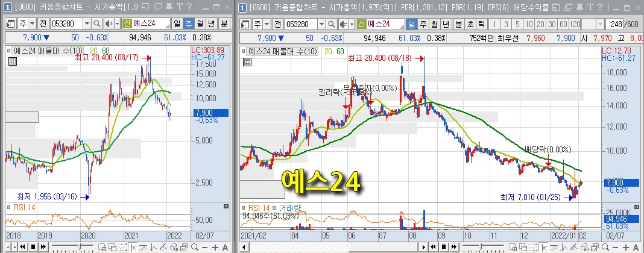
Task: Click the text A icon in right bottom toolbar
Action: (x=635, y=247)
